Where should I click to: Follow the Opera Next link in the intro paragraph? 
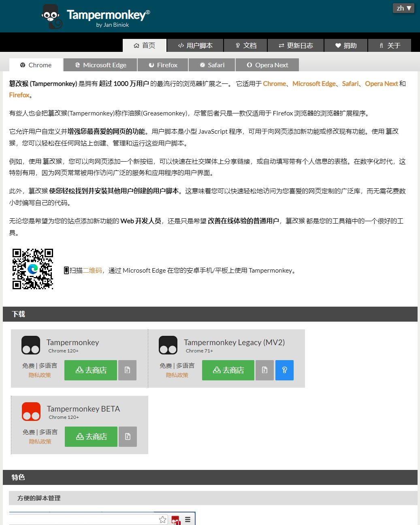tap(382, 83)
